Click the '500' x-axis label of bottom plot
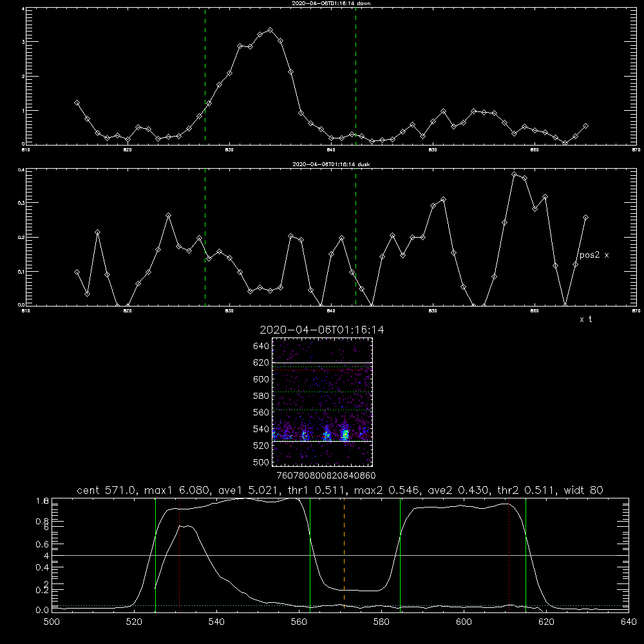Image resolution: width=644 pixels, height=644 pixels. click(52, 622)
